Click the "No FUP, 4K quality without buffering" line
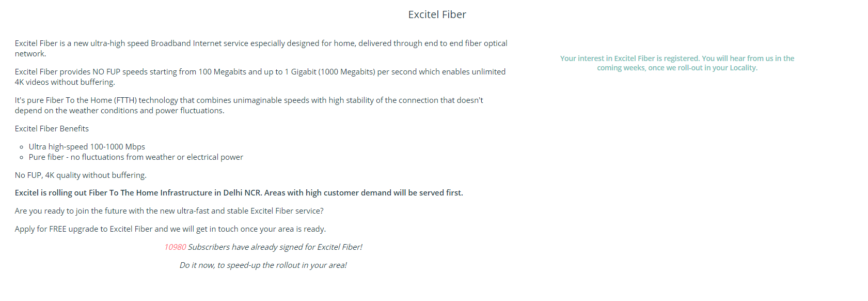The image size is (868, 301). (x=81, y=175)
